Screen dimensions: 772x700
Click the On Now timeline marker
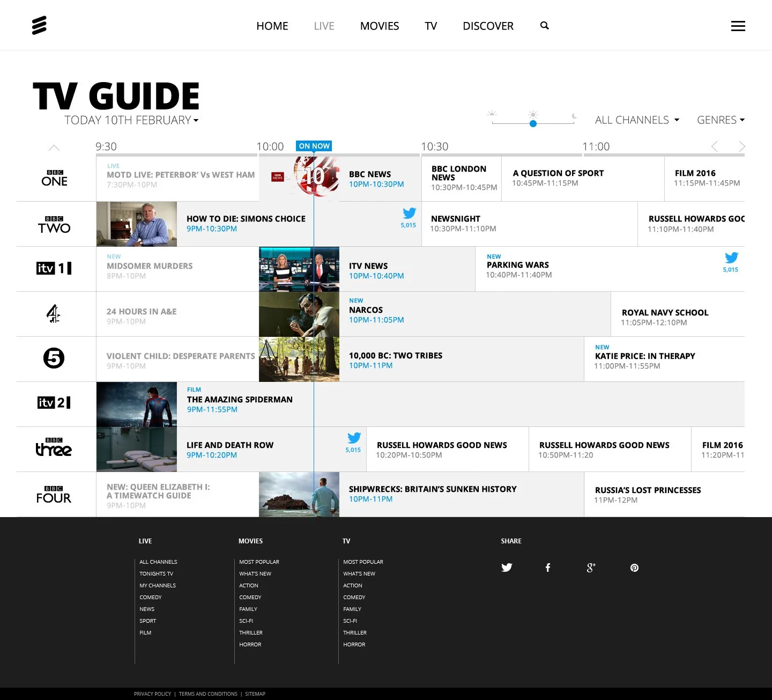click(314, 146)
